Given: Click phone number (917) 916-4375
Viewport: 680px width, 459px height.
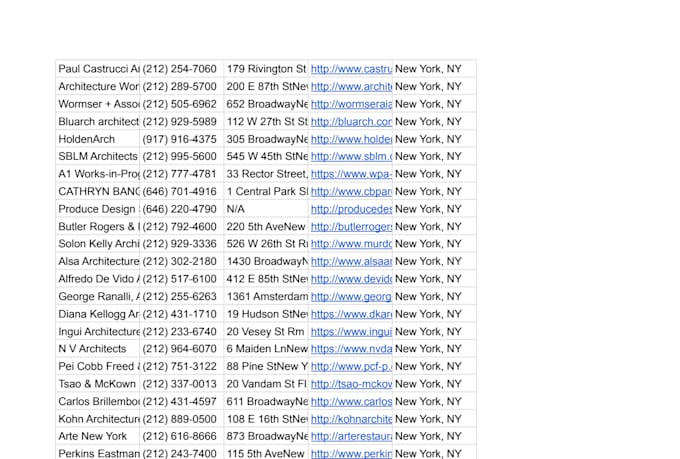Looking at the screenshot, I should click(x=179, y=139).
